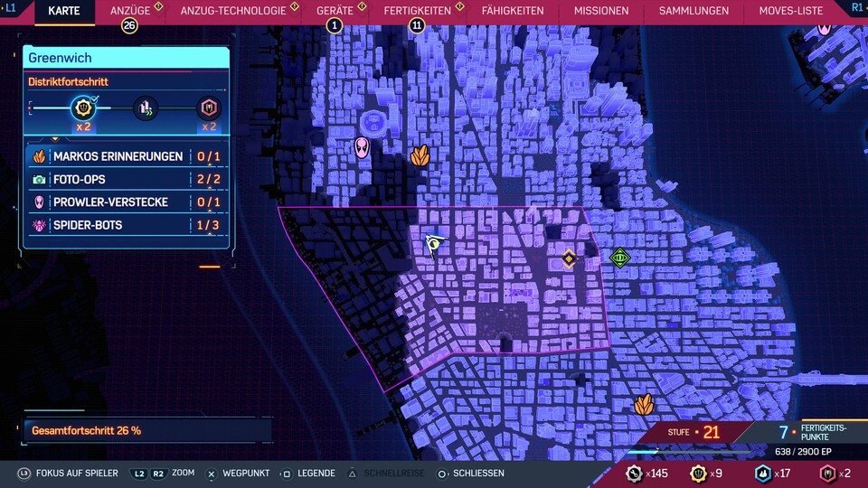Switch to the Sammlungen tab
Screen dimensions: 868x488
click(693, 11)
